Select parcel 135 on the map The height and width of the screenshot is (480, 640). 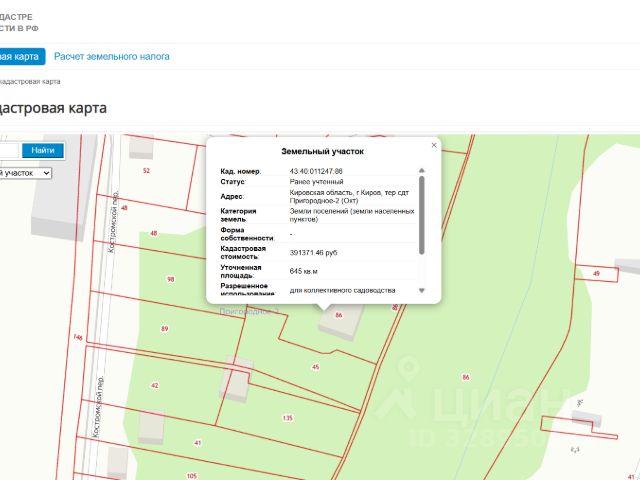[x=287, y=418]
